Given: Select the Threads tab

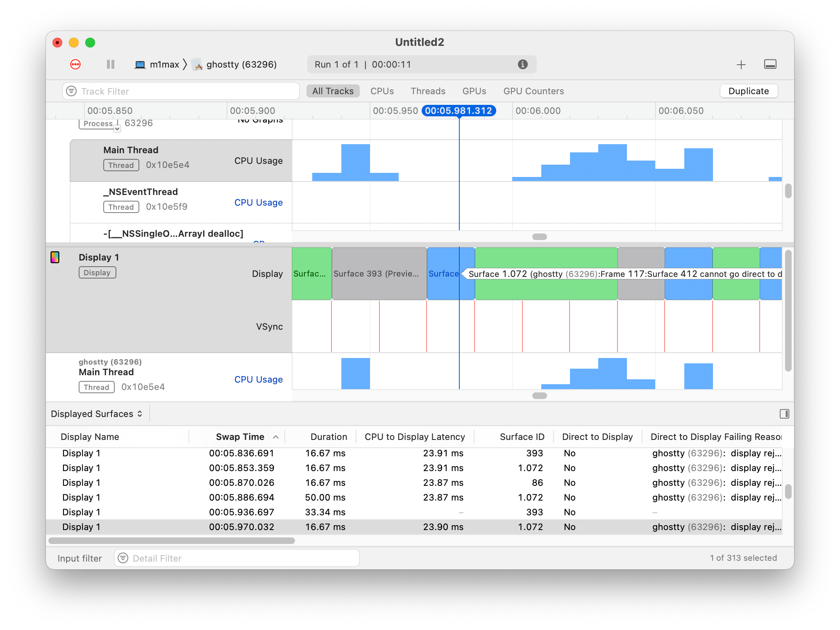Looking at the screenshot, I should tap(428, 91).
